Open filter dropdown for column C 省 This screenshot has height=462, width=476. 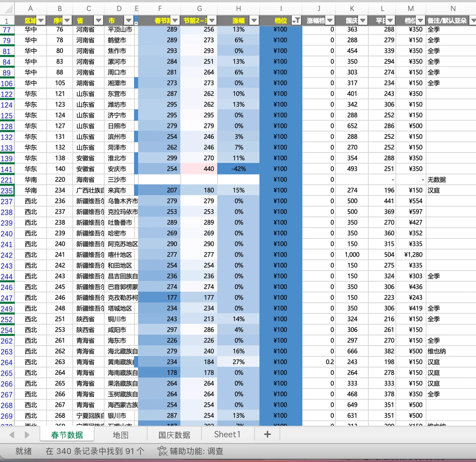[x=98, y=21]
